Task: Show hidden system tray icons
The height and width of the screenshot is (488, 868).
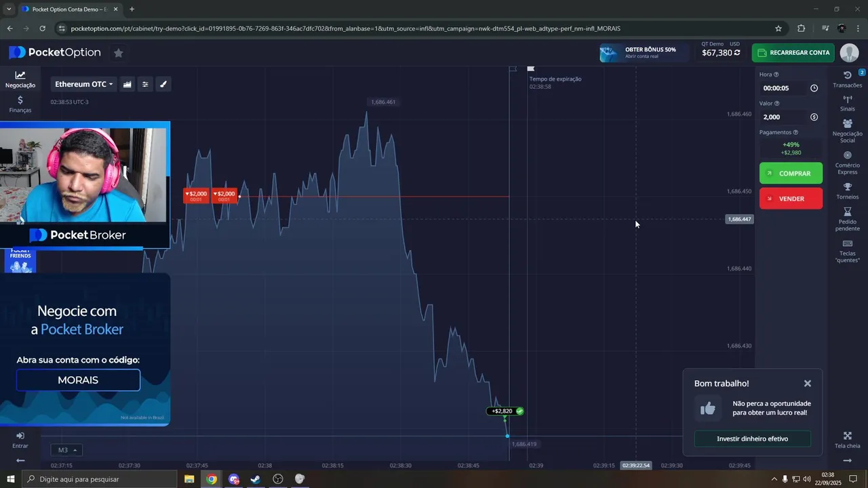Action: click(x=774, y=479)
